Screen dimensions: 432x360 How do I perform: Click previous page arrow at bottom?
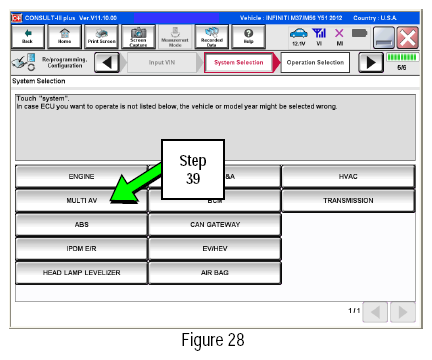pos(375,312)
